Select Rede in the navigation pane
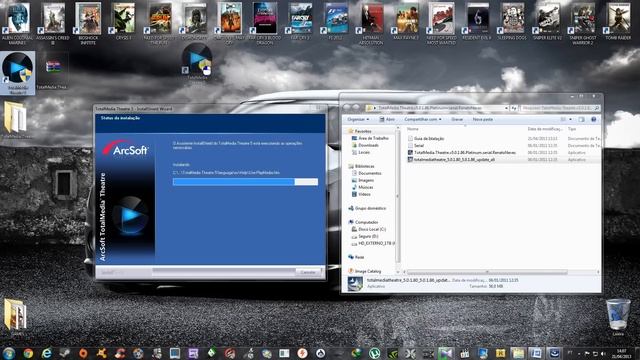Viewport: 640px width, 360px height. pos(356,257)
